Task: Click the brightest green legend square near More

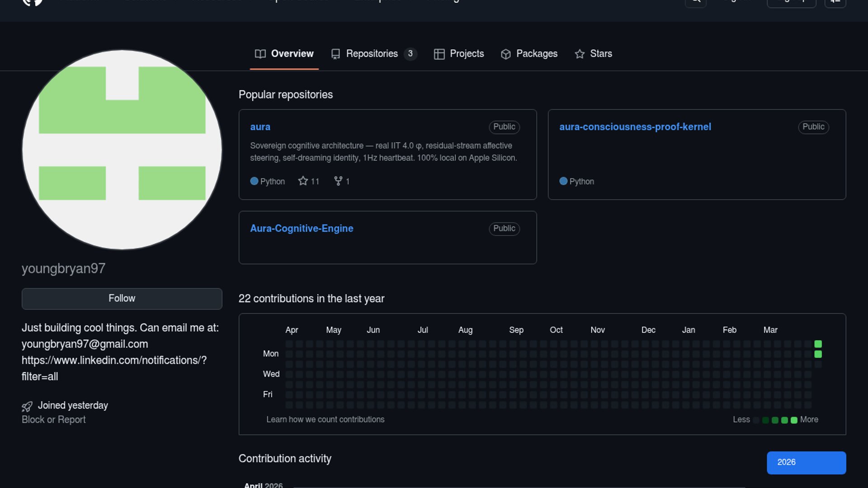Action: (x=794, y=420)
